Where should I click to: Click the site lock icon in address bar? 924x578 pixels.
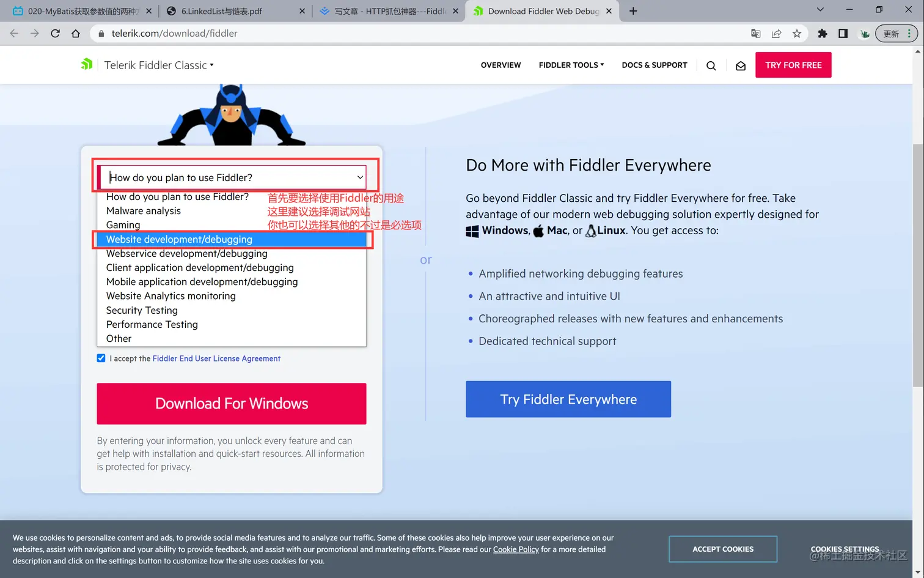click(101, 34)
